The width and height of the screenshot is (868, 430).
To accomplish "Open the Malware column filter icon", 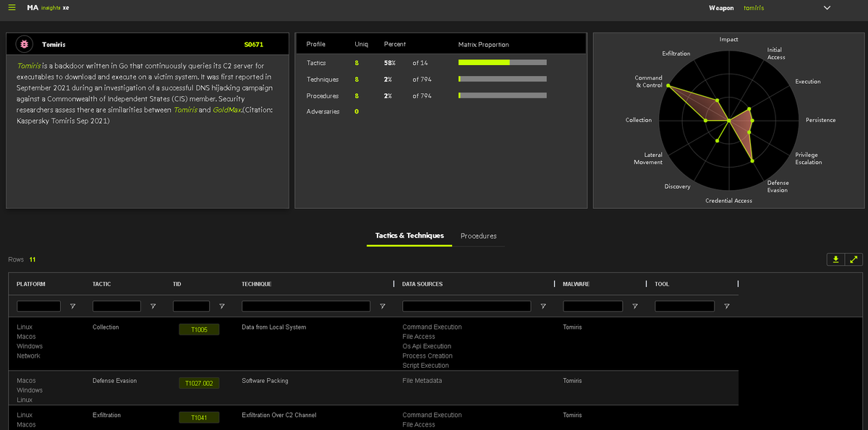I will tap(634, 306).
